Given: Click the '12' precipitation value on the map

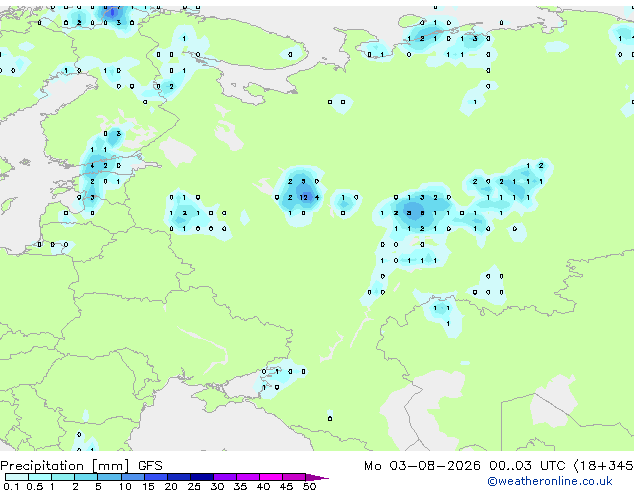Looking at the screenshot, I should tap(304, 197).
